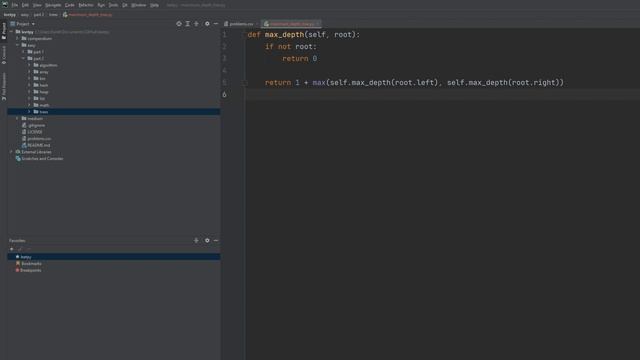Click the add favorites list plus button

click(x=12, y=249)
